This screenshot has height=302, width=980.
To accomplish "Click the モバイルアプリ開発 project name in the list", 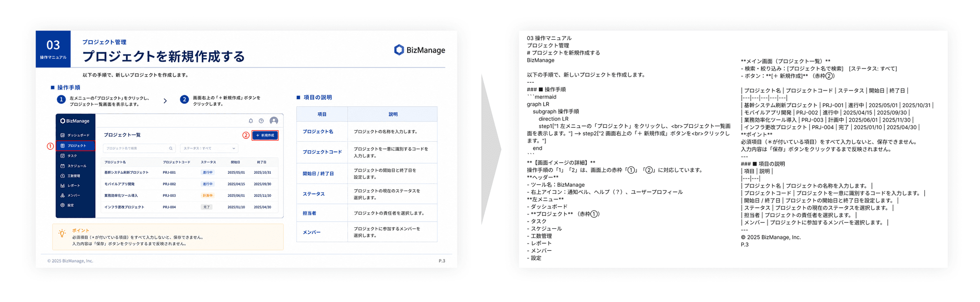I will click(119, 184).
